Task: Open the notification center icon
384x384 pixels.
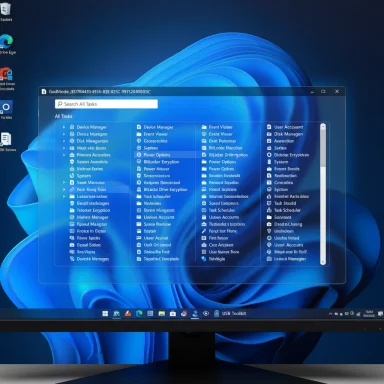Action: tap(380, 314)
